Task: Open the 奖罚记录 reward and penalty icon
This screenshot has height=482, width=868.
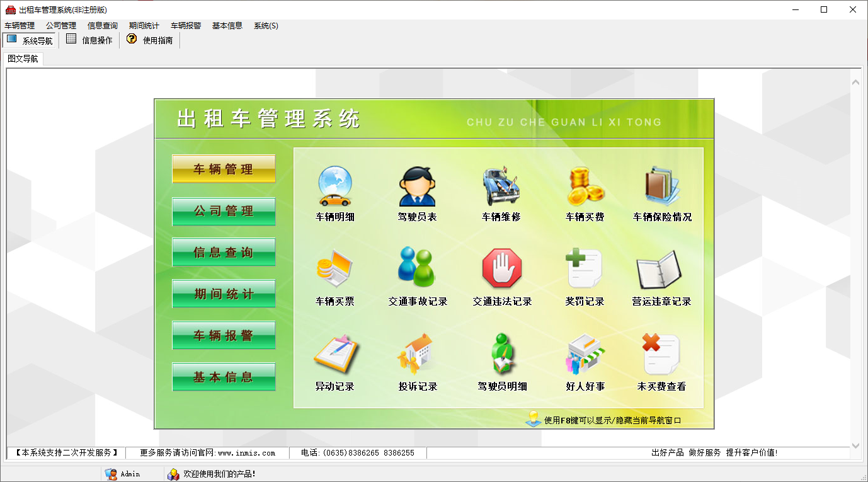Action: tap(584, 268)
